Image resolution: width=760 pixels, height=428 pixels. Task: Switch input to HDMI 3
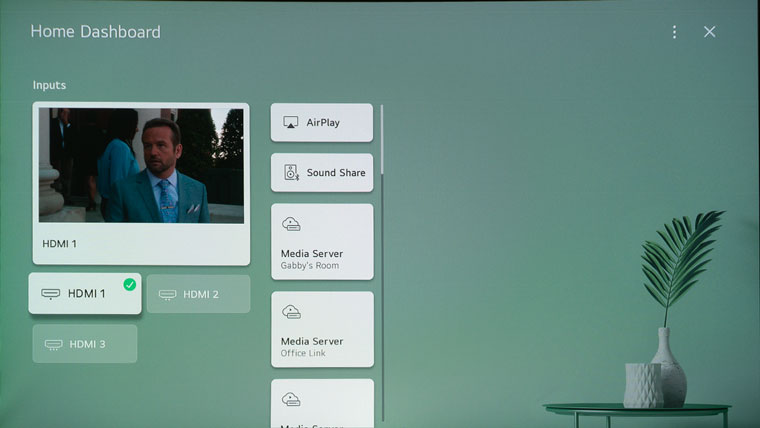tap(87, 344)
